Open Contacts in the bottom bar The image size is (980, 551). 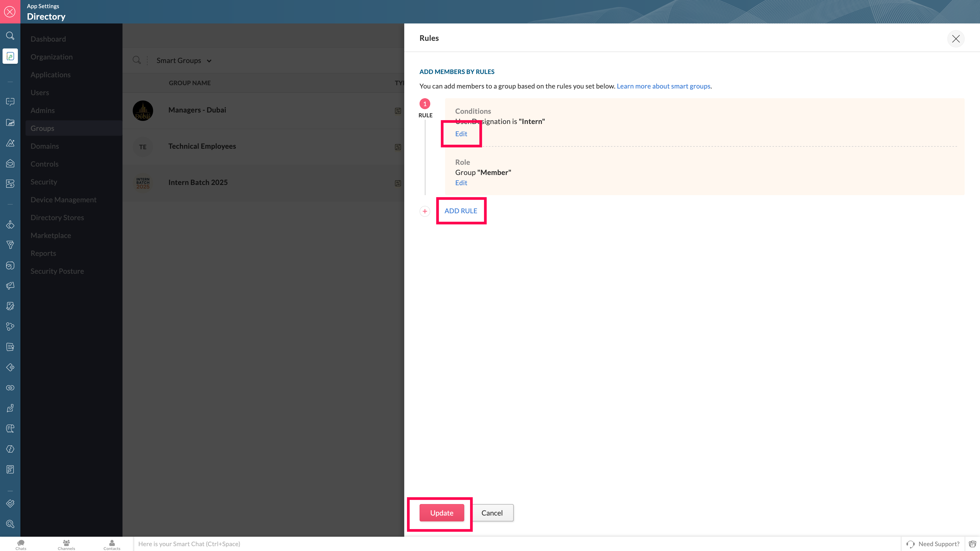point(112,545)
